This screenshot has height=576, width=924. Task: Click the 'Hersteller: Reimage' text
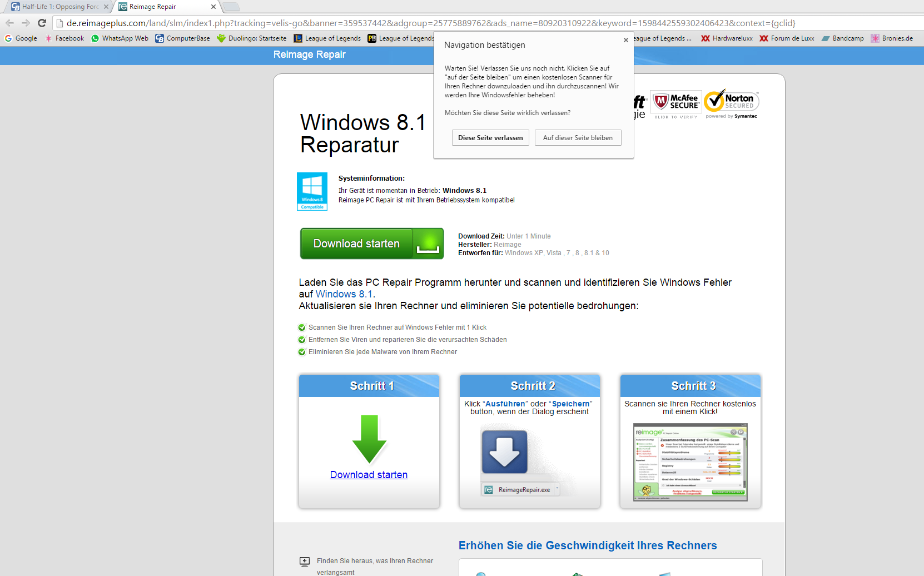coord(490,245)
